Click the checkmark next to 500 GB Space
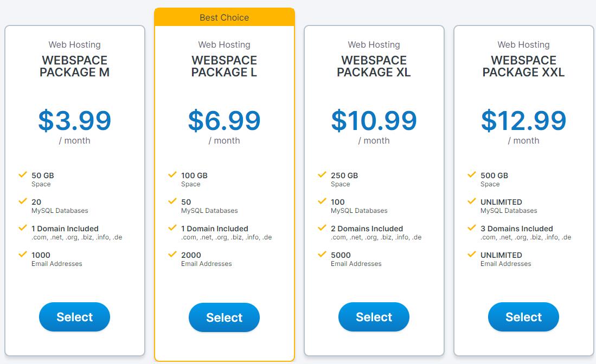The width and height of the screenshot is (596, 364). 472,174
